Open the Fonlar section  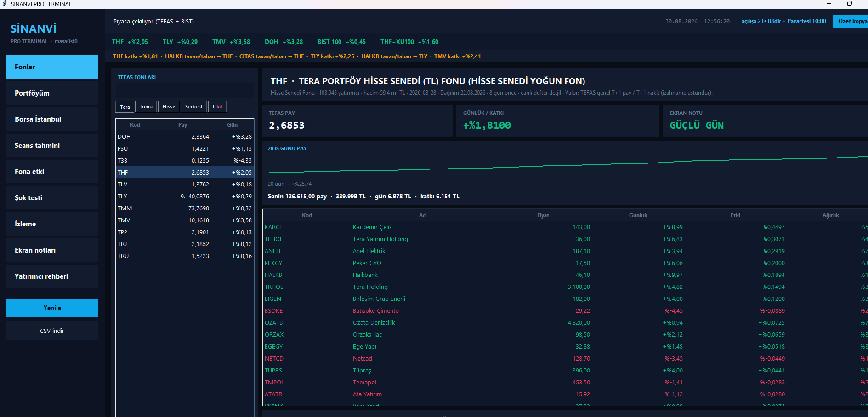point(52,67)
